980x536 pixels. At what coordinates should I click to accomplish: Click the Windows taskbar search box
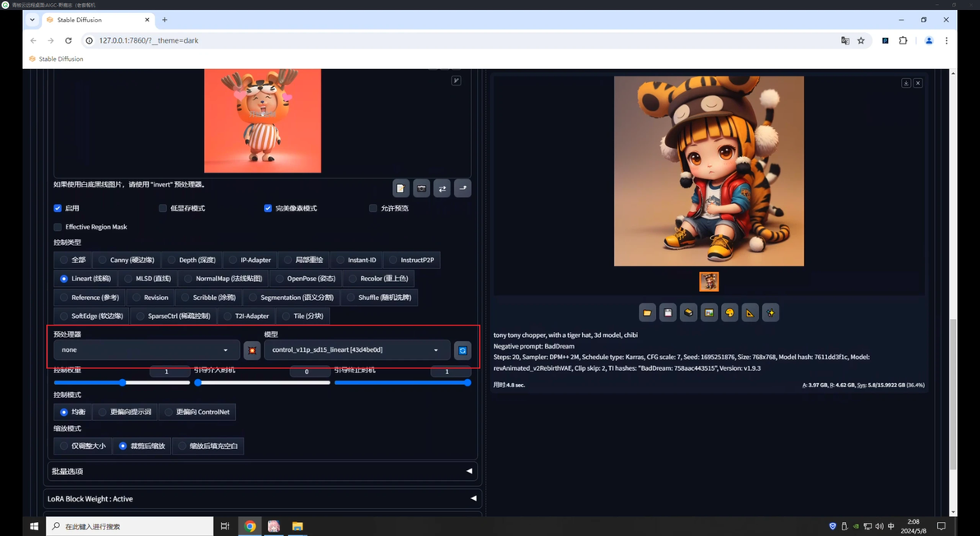[130, 526]
